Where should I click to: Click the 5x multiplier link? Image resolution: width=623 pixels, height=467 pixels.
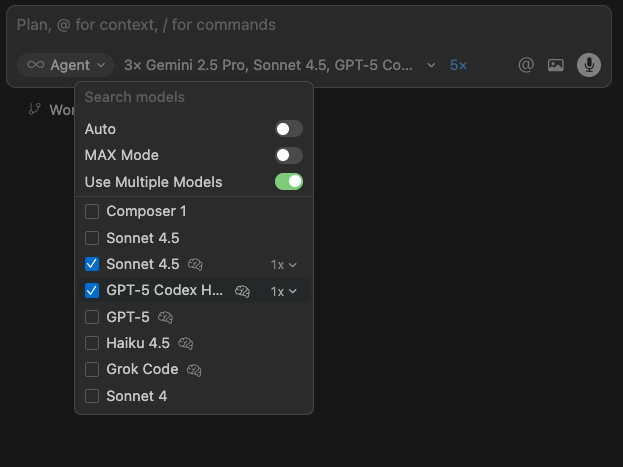pos(458,65)
